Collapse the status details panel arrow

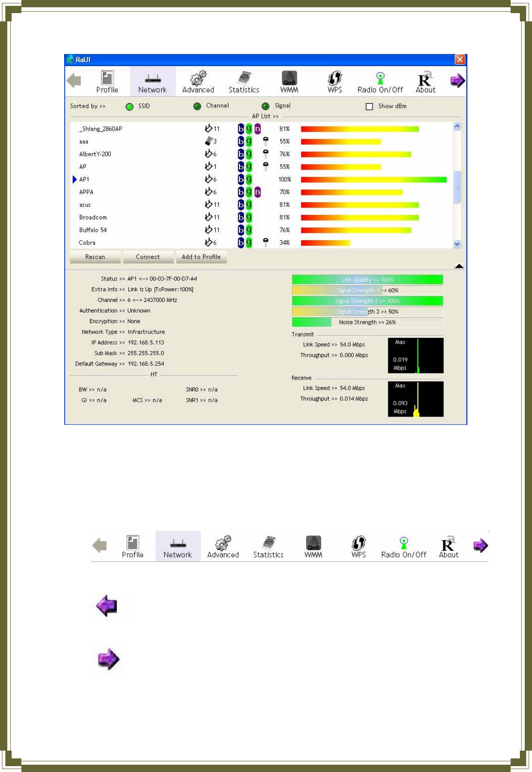coord(459,266)
